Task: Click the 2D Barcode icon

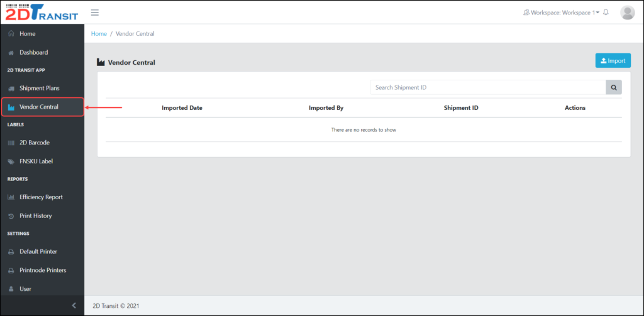Action: pyautogui.click(x=11, y=143)
